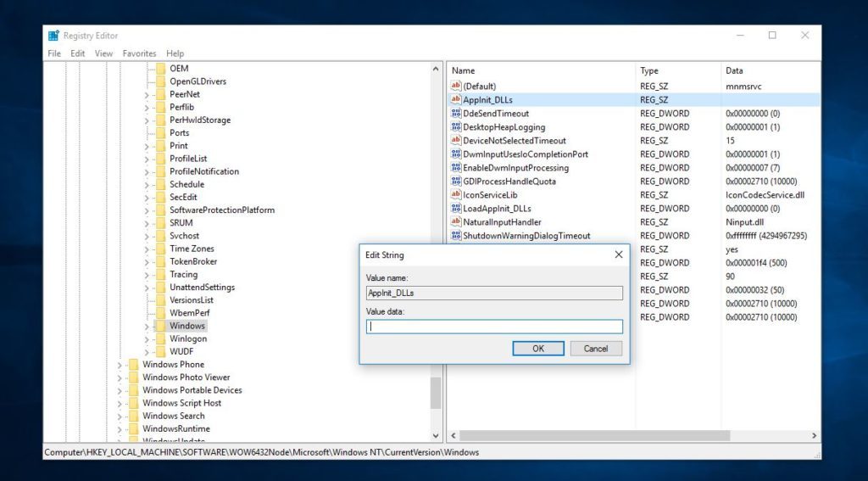Click the IconCodecService.dll data cell

[x=765, y=194]
